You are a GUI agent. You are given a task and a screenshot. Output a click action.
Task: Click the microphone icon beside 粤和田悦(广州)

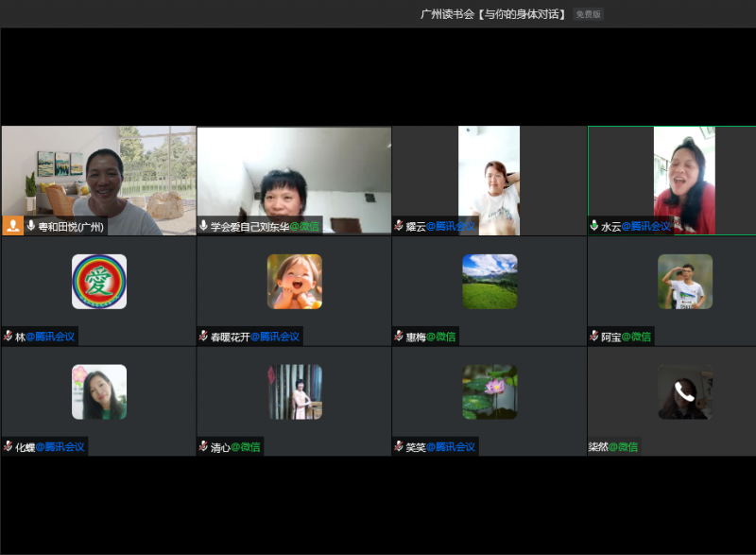pos(31,226)
